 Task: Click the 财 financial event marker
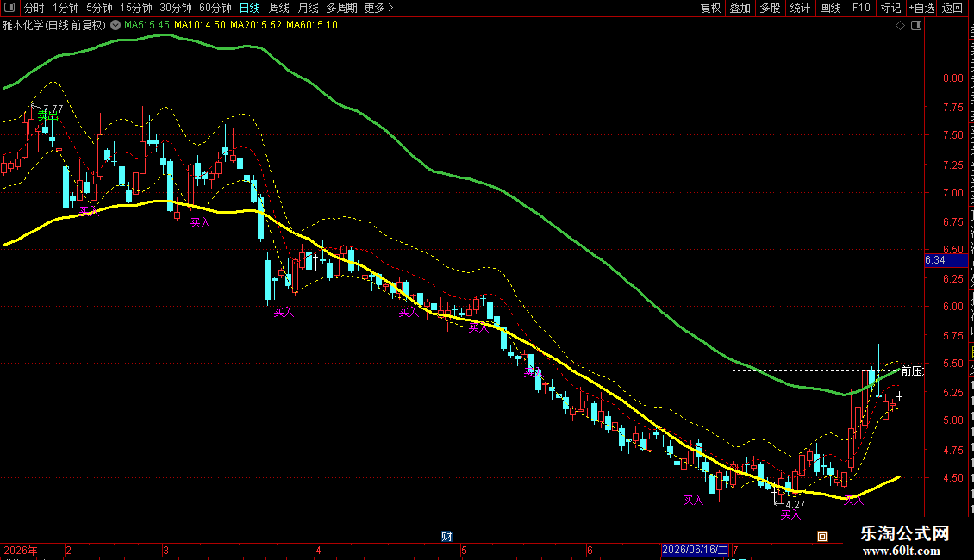pos(446,537)
